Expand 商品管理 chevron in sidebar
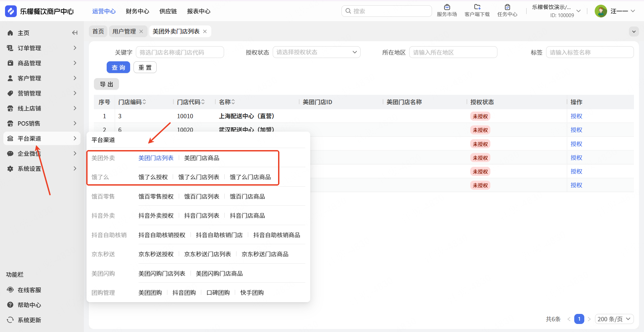This screenshot has width=644, height=332. [75, 63]
